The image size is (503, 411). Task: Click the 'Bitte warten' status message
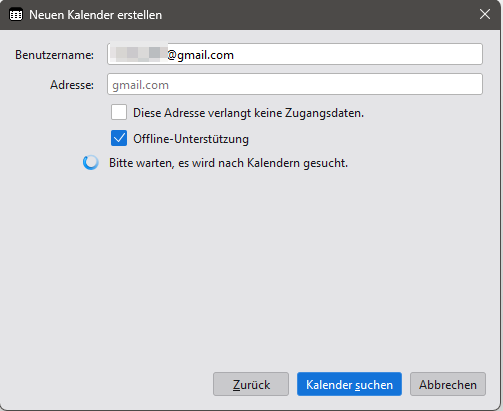click(x=228, y=163)
